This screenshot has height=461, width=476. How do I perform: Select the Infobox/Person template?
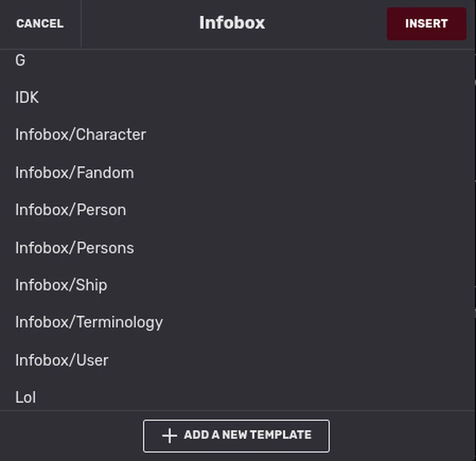(71, 210)
